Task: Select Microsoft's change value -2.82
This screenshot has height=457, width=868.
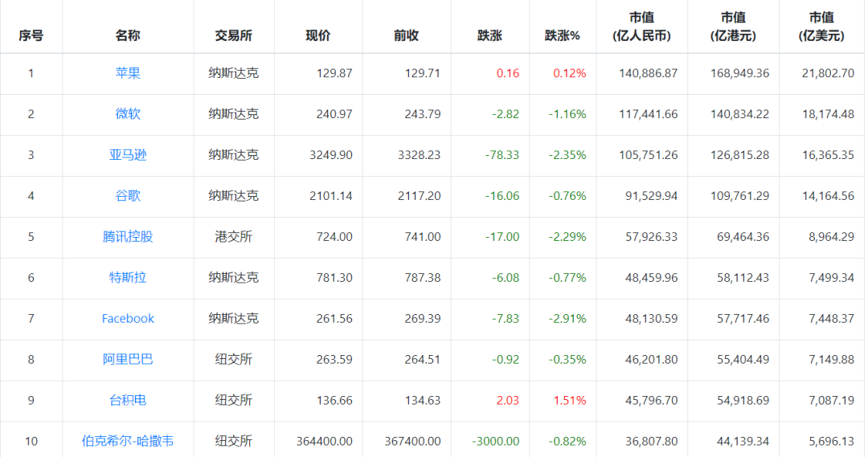Action: (x=506, y=114)
